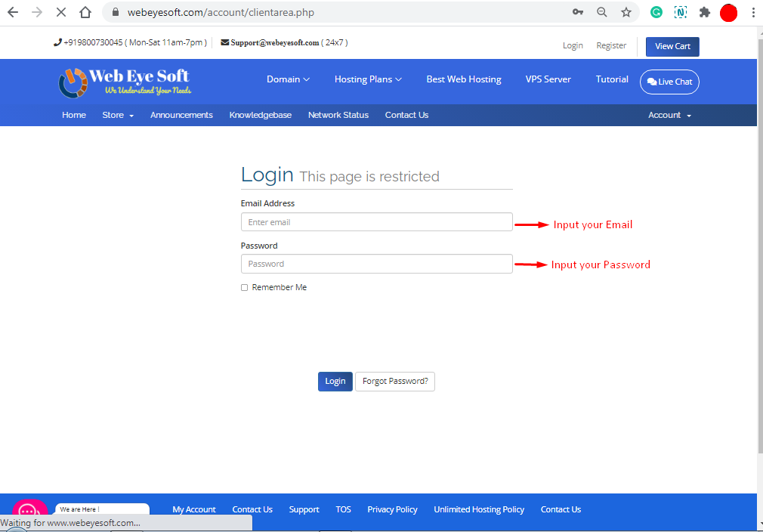Viewport: 763px width, 532px height.
Task: Open the search magnifier in the address bar
Action: [x=602, y=12]
